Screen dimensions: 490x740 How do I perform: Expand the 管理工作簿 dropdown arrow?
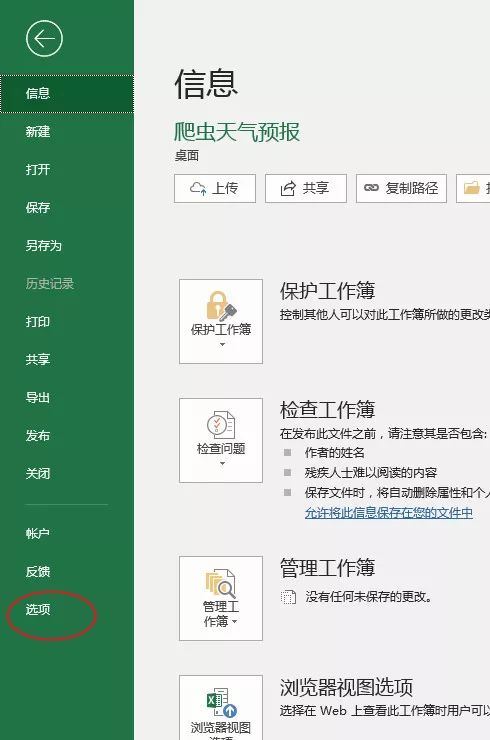pos(235,622)
